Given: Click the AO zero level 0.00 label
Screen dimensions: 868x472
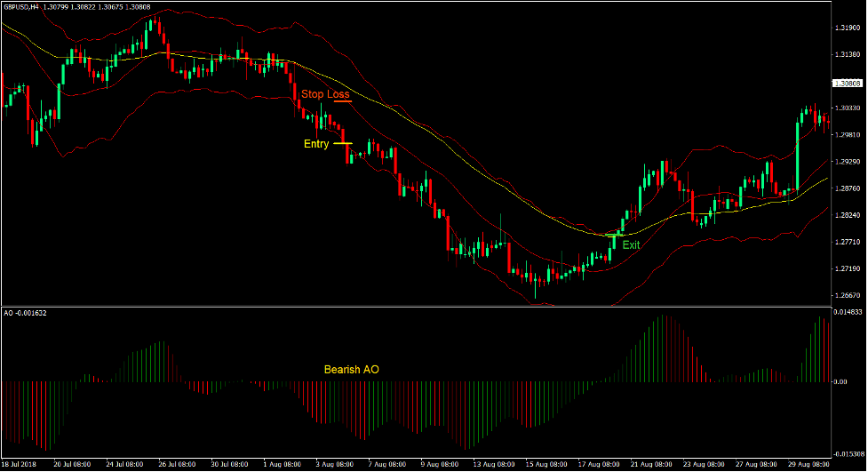Looking at the screenshot, I should 840,382.
